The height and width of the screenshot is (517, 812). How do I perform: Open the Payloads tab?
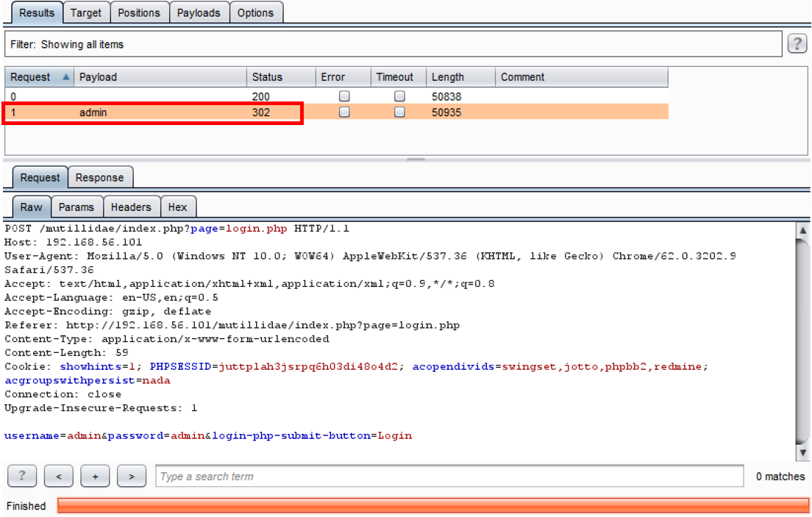(x=199, y=13)
